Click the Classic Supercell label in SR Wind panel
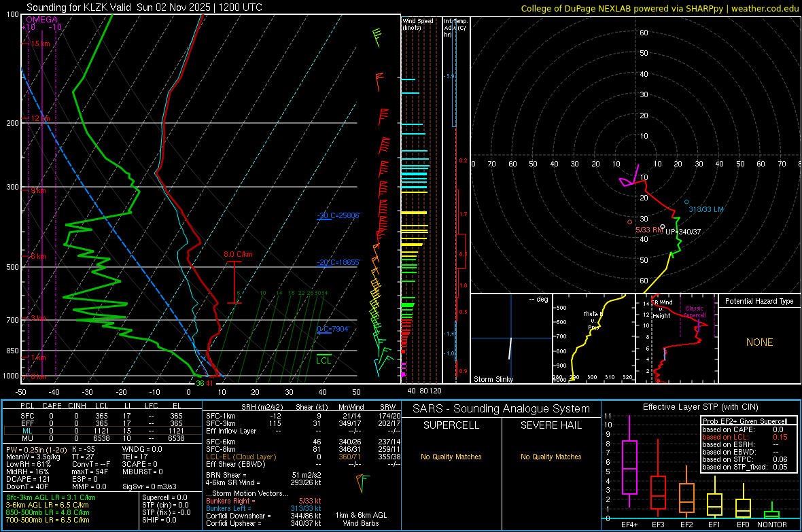 coord(694,312)
